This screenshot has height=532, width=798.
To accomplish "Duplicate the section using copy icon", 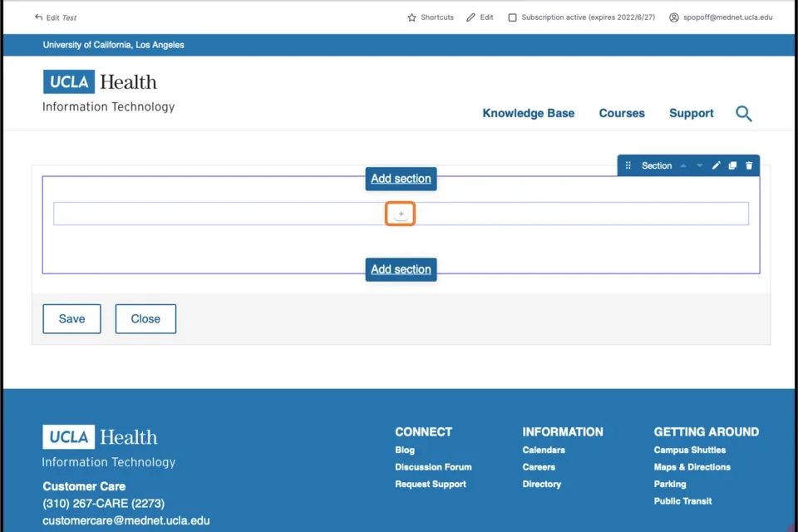I will (x=732, y=165).
